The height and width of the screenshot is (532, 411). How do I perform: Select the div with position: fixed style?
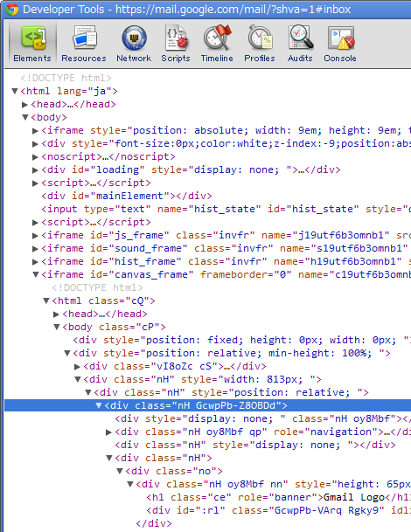click(x=242, y=340)
